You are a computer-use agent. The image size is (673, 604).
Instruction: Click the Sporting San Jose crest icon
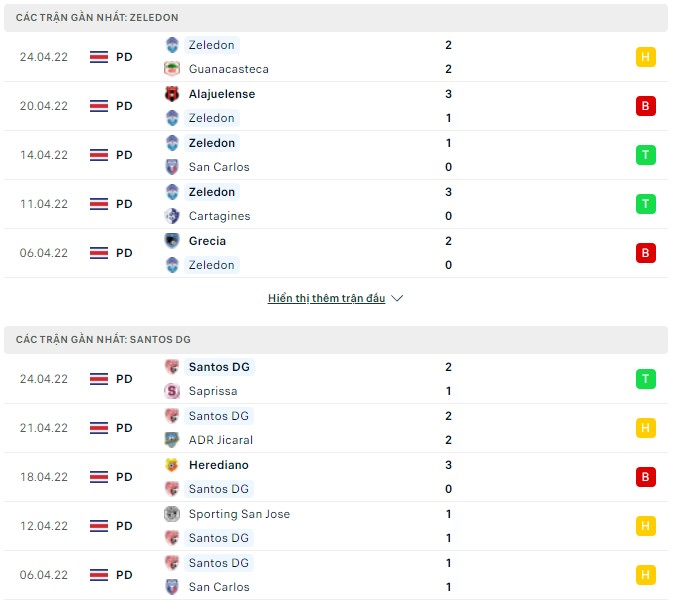coord(172,514)
